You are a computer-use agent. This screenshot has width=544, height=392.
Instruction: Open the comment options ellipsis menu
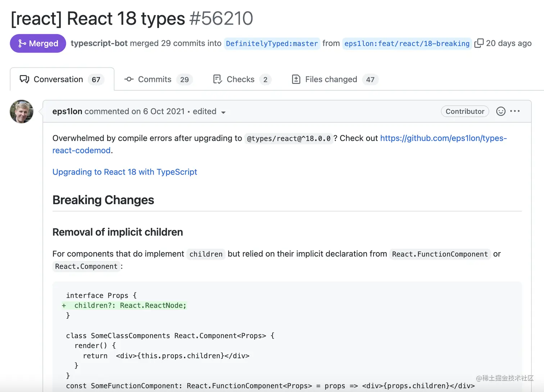click(x=515, y=111)
